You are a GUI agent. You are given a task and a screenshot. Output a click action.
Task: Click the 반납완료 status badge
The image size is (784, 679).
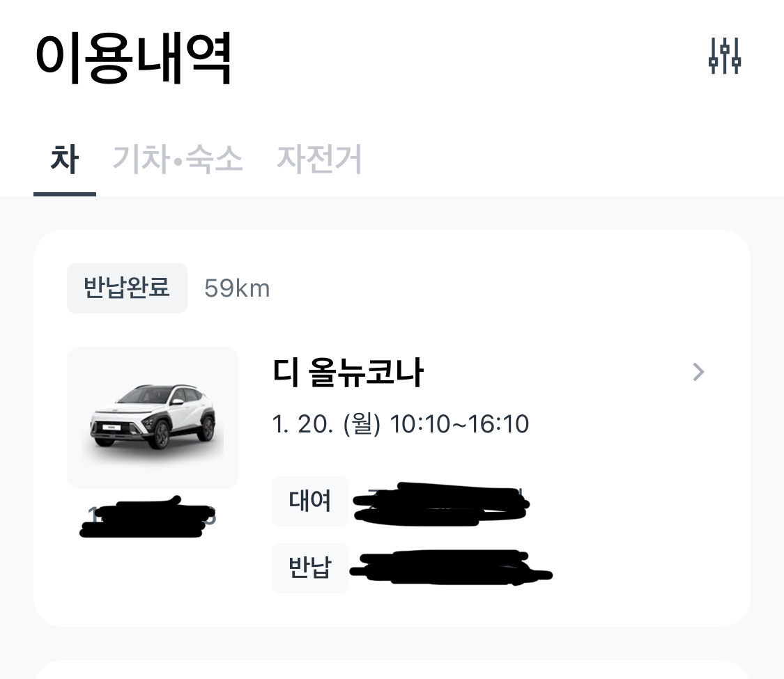coord(127,288)
